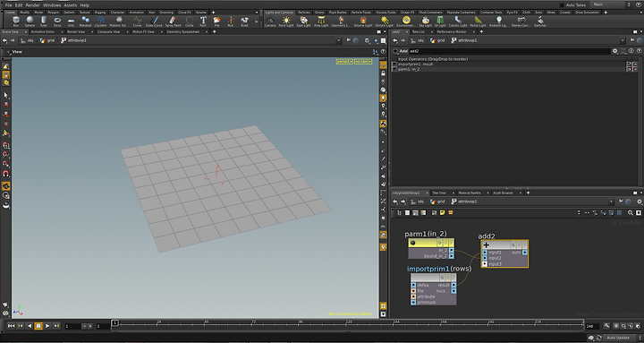Jump to the first frame
The width and height of the screenshot is (644, 343).
coord(11,326)
